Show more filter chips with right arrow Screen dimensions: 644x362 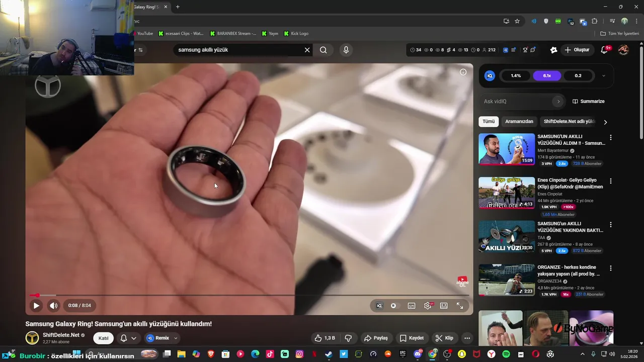(605, 122)
